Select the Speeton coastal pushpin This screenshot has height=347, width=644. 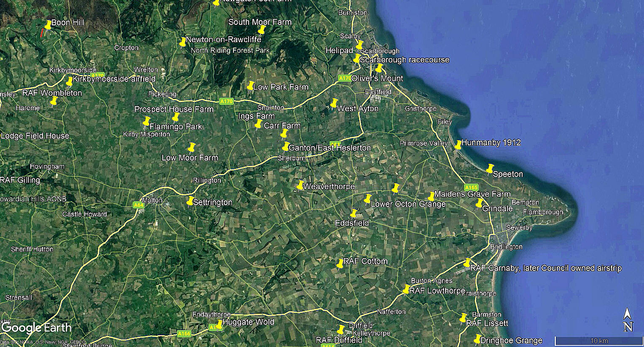pyautogui.click(x=490, y=168)
